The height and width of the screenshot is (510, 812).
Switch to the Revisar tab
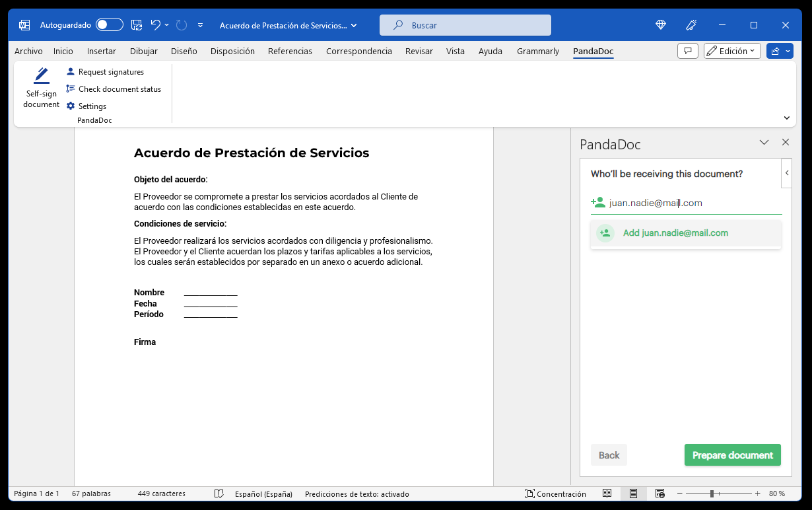pyautogui.click(x=419, y=51)
